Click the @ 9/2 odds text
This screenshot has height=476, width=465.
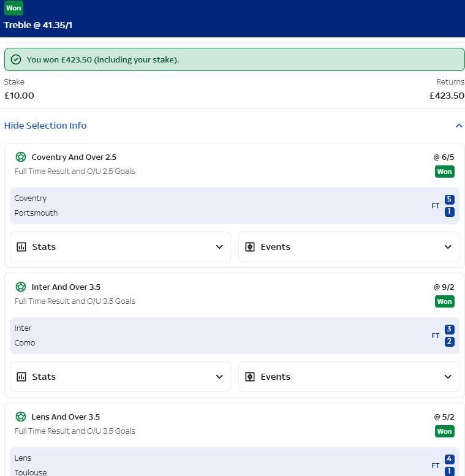click(x=444, y=287)
